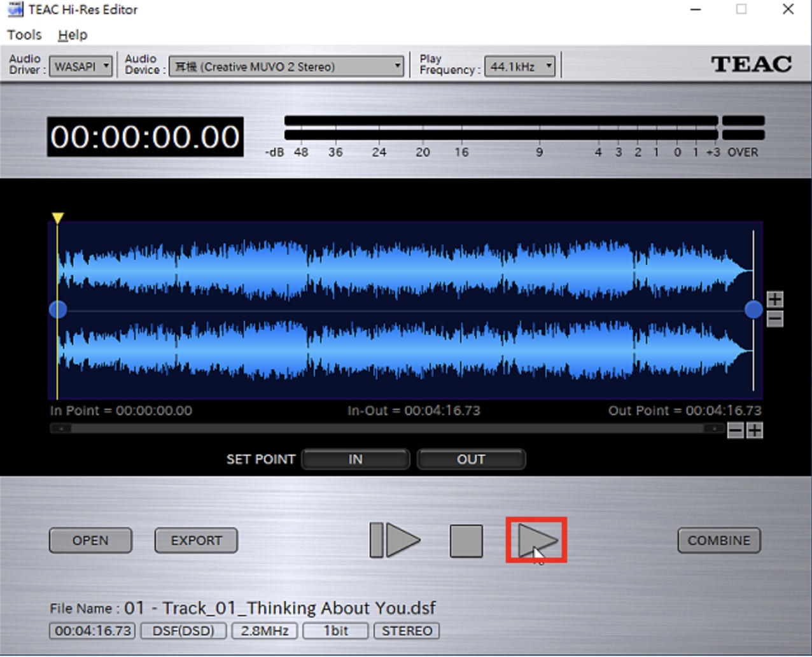The height and width of the screenshot is (657, 812).
Task: Expand the Audio Driver WASAPI dropdown
Action: (81, 66)
